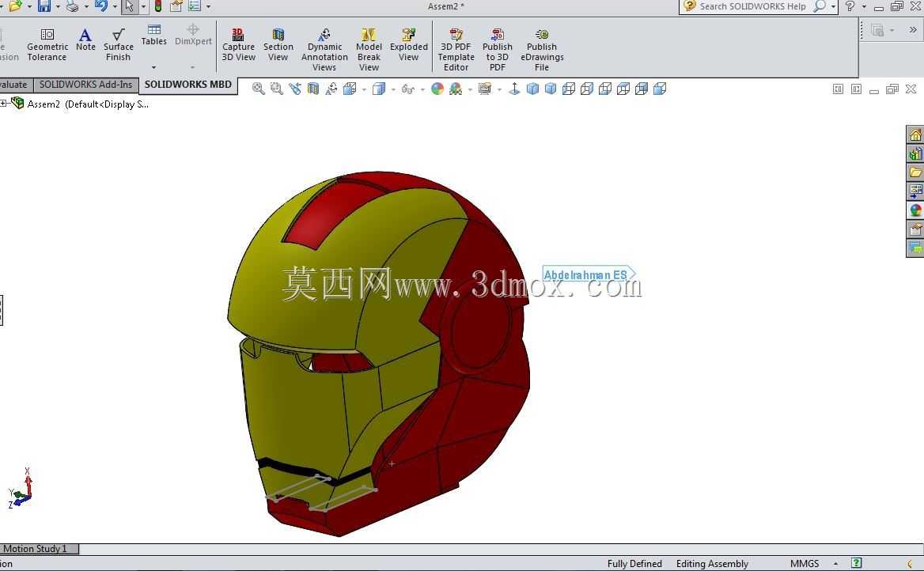
Task: Expand Apply Scene dropdown arrow
Action: click(470, 89)
